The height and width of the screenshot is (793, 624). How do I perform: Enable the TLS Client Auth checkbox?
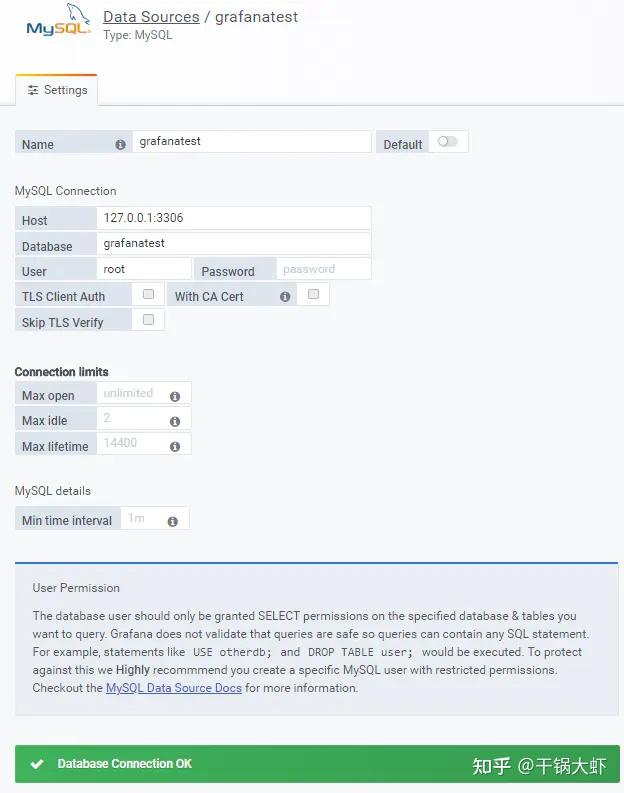[x=148, y=294]
